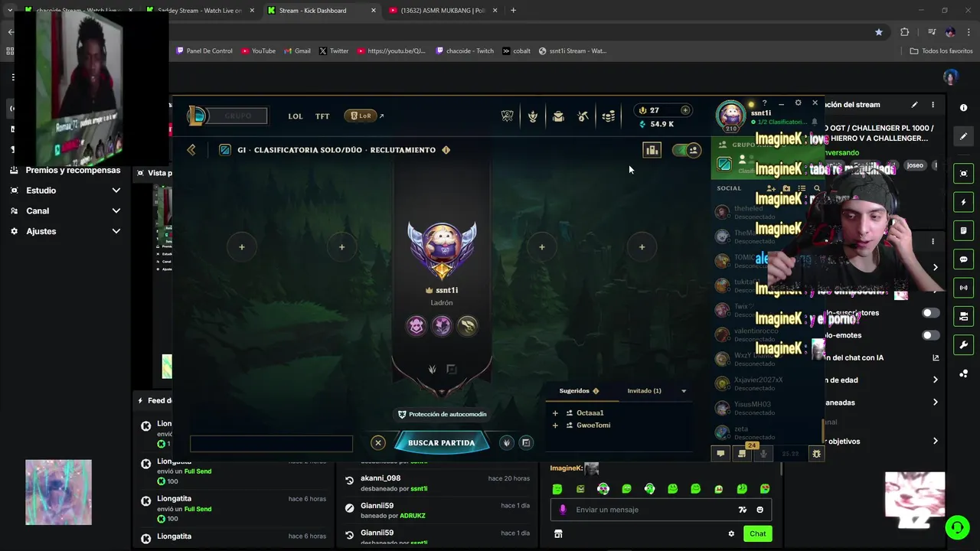980x551 pixels.
Task: Click the first empty lobby slot plus
Action: click(x=242, y=247)
